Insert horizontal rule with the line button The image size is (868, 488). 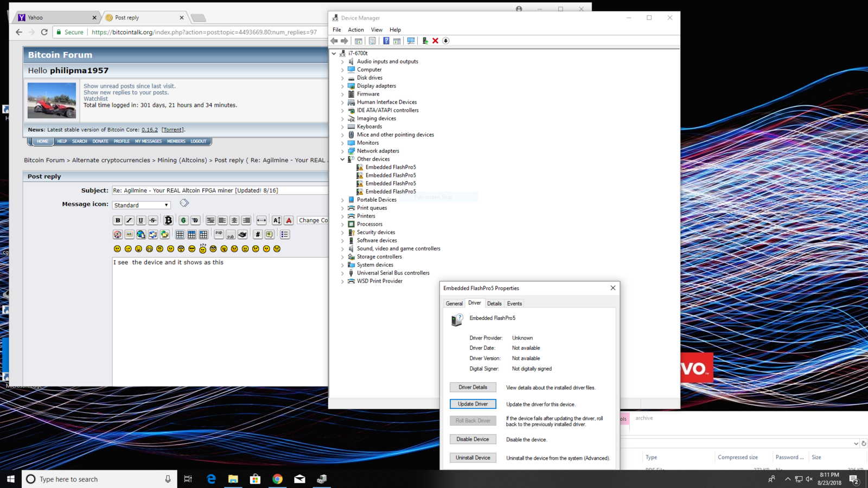coord(261,220)
